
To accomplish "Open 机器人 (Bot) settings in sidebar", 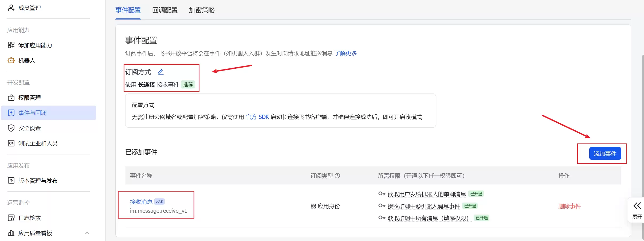I will (26, 60).
